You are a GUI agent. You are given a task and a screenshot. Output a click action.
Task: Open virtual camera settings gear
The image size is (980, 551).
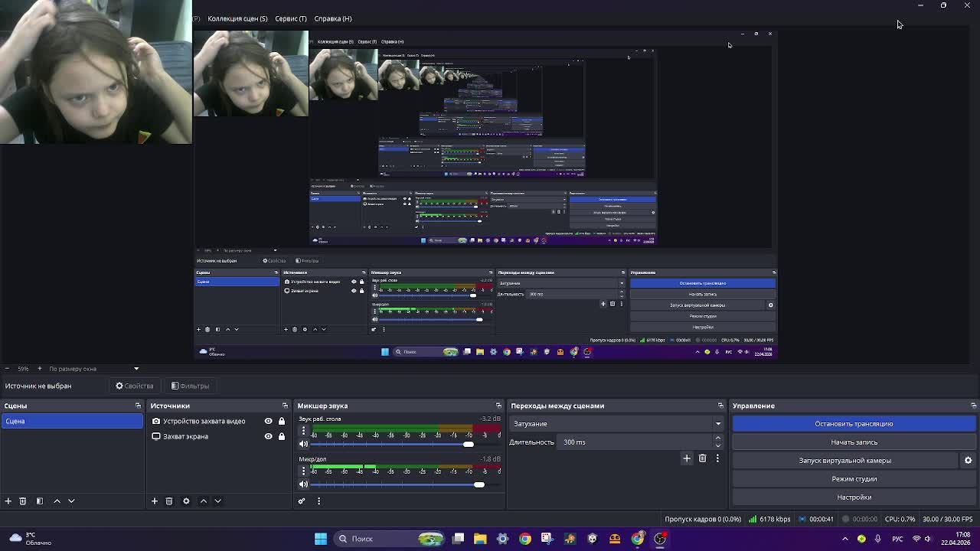(x=968, y=461)
